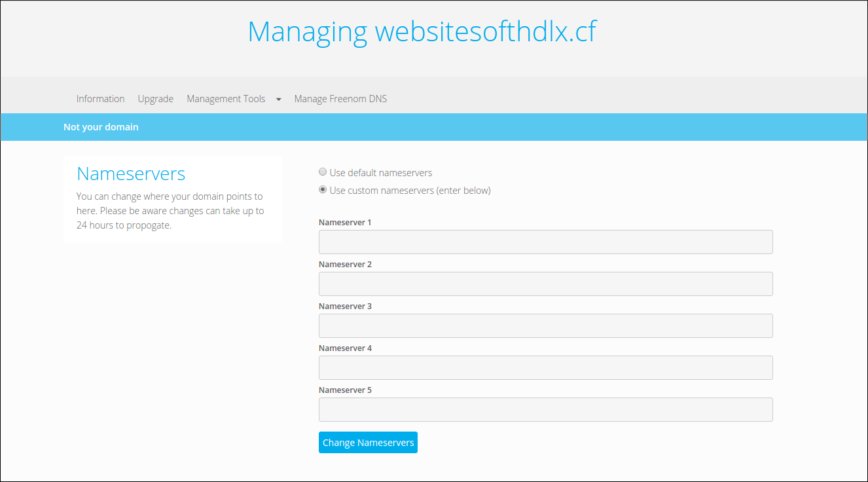
Task: Click the Change Nameservers button
Action: tap(368, 443)
